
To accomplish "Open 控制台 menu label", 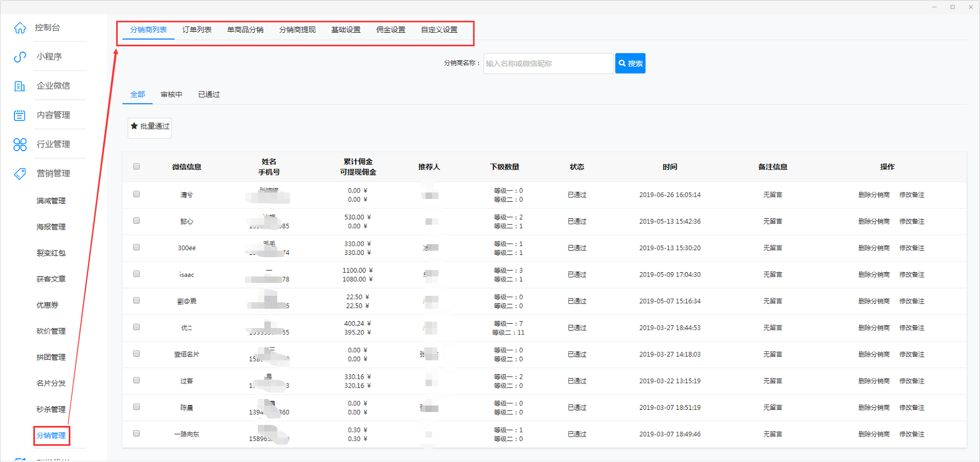I will coord(47,27).
